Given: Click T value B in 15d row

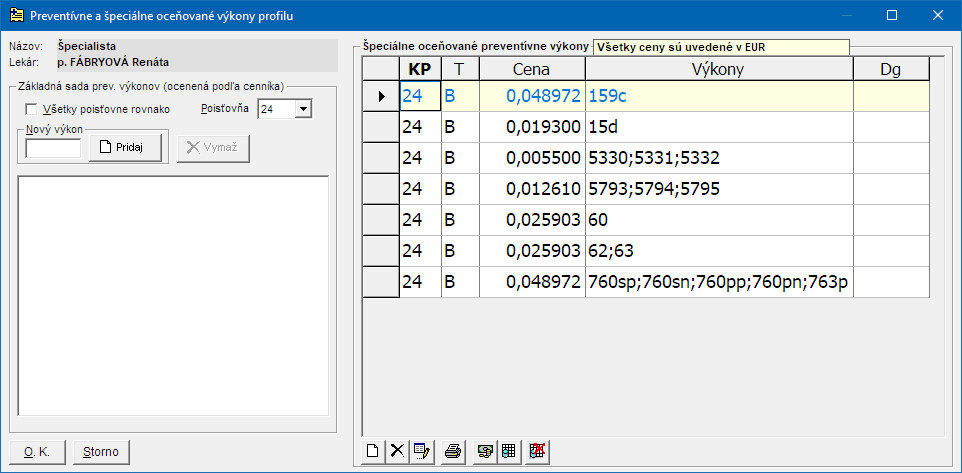Looking at the screenshot, I should pos(460,127).
